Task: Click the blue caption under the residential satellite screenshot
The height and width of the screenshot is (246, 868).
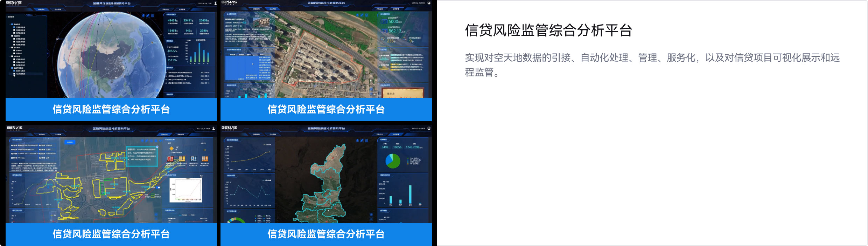Action: point(326,109)
